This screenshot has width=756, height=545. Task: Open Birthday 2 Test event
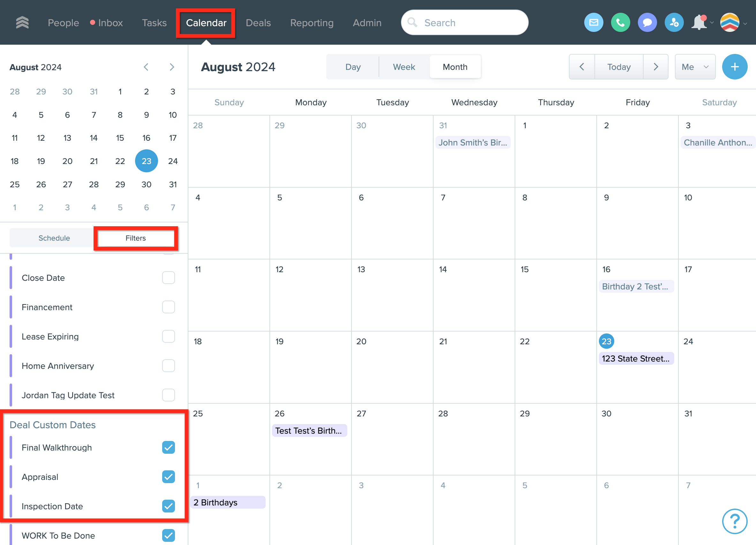point(636,287)
